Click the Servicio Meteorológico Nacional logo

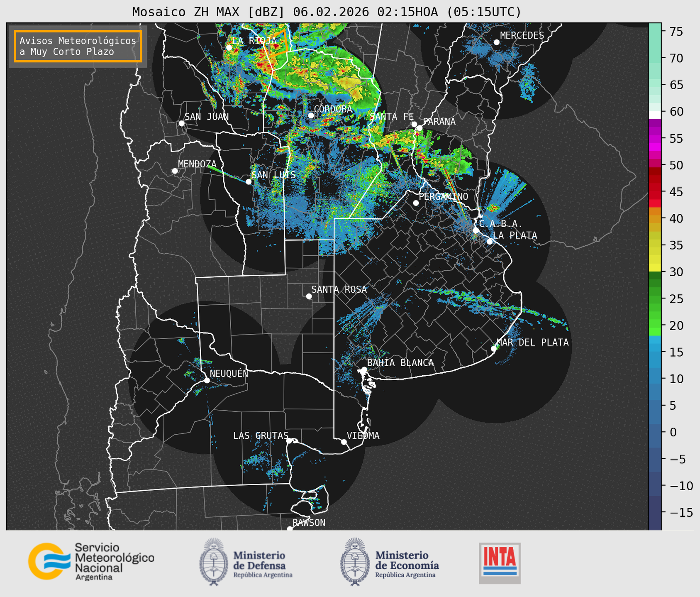coord(91,561)
